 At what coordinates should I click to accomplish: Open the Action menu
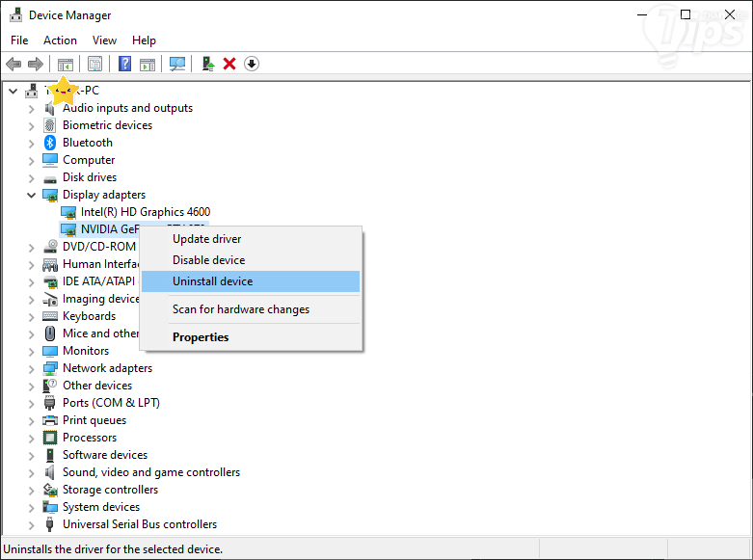point(60,40)
